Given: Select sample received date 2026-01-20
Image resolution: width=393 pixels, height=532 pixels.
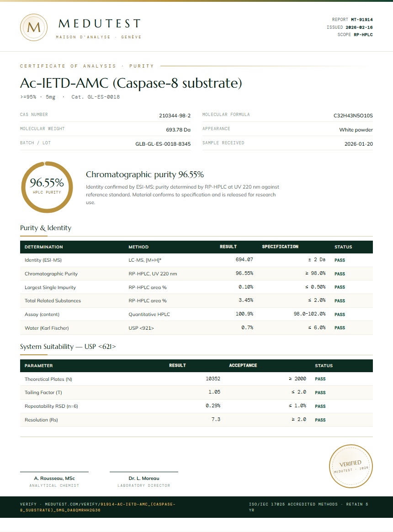Looking at the screenshot, I should [x=358, y=144].
